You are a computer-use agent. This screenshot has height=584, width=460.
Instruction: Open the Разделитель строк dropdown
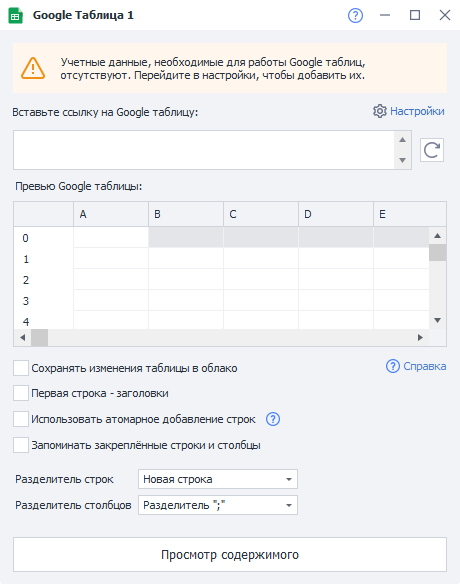pos(218,479)
